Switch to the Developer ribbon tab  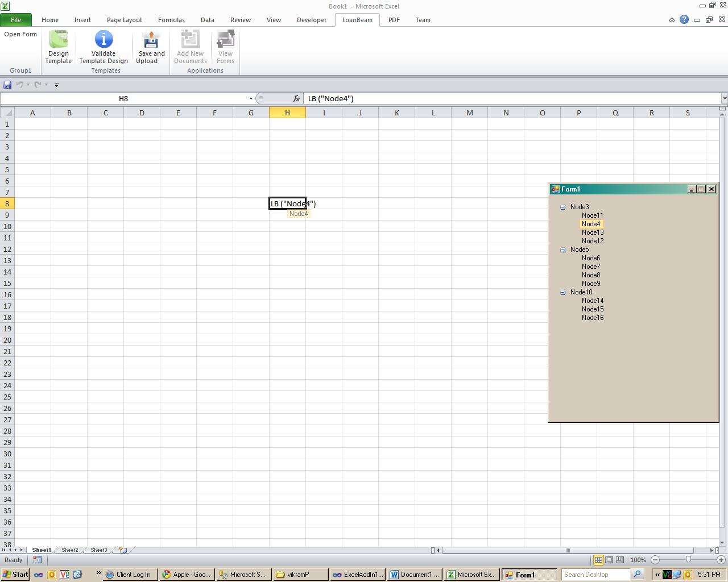tap(312, 20)
